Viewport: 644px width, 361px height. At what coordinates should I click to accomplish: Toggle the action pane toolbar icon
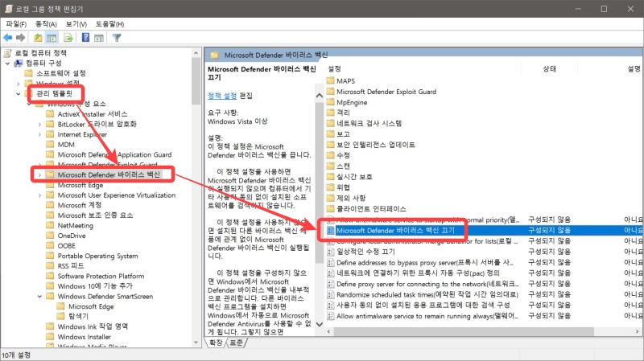[99, 38]
